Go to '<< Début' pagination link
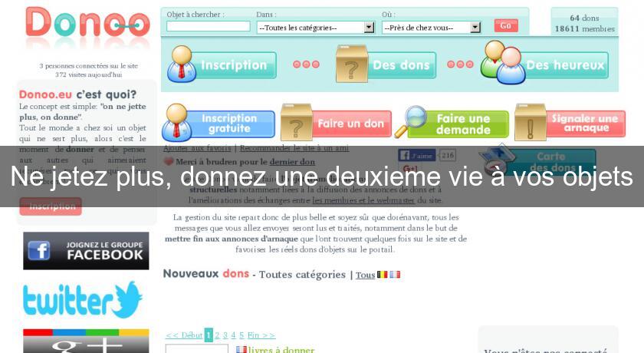644x353 pixels. pos(184,335)
